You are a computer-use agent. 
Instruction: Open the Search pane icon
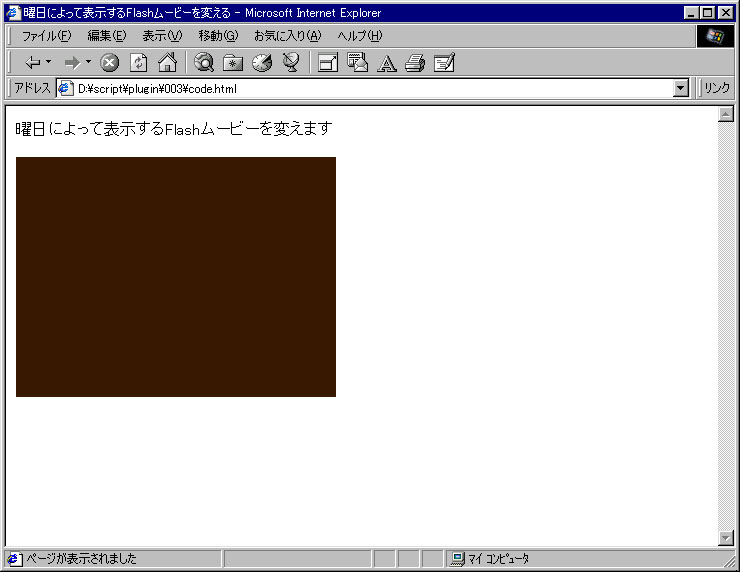204,62
